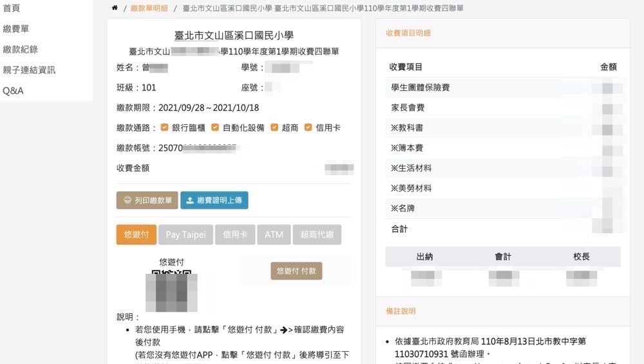Click the 合計 total row
Viewport: 644px width, 364px height.
coord(503,229)
